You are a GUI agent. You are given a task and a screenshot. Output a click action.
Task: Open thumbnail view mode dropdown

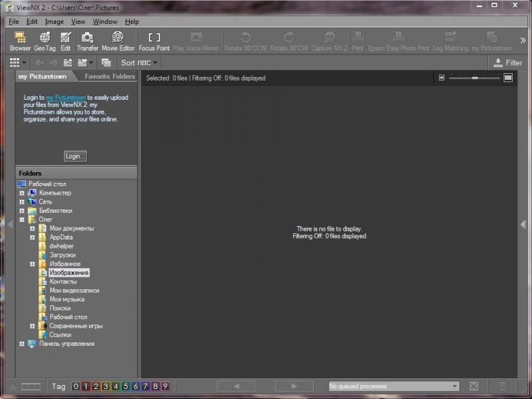click(18, 63)
